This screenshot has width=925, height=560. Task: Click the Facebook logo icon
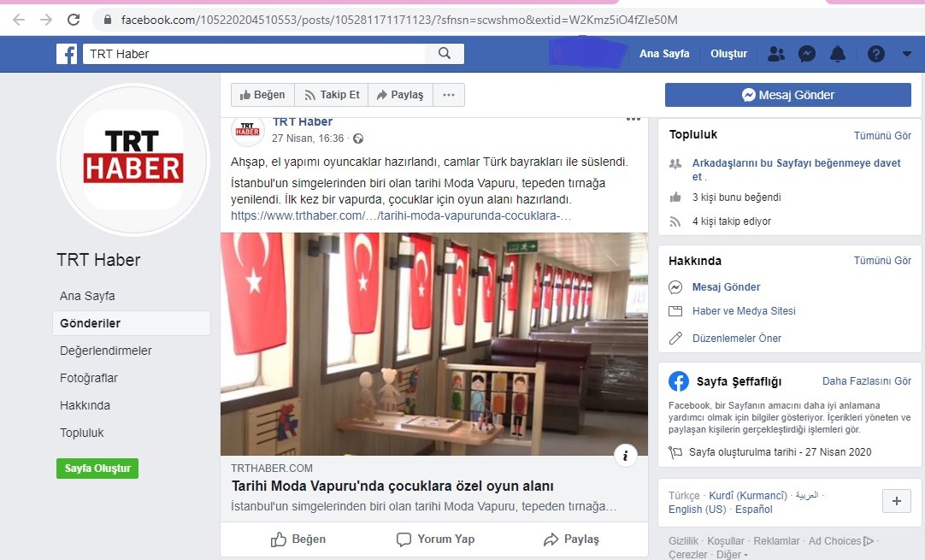67,54
